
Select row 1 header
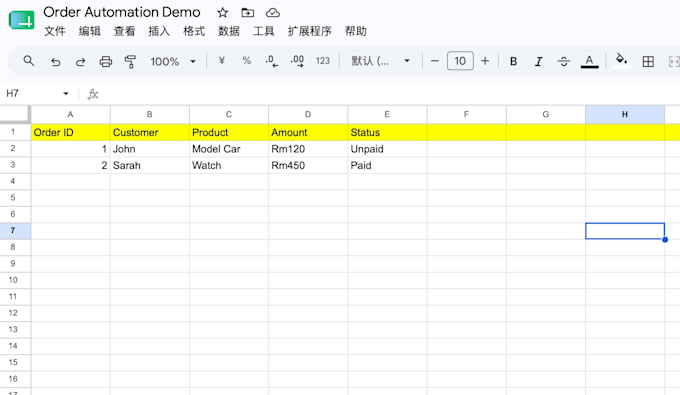tap(13, 132)
